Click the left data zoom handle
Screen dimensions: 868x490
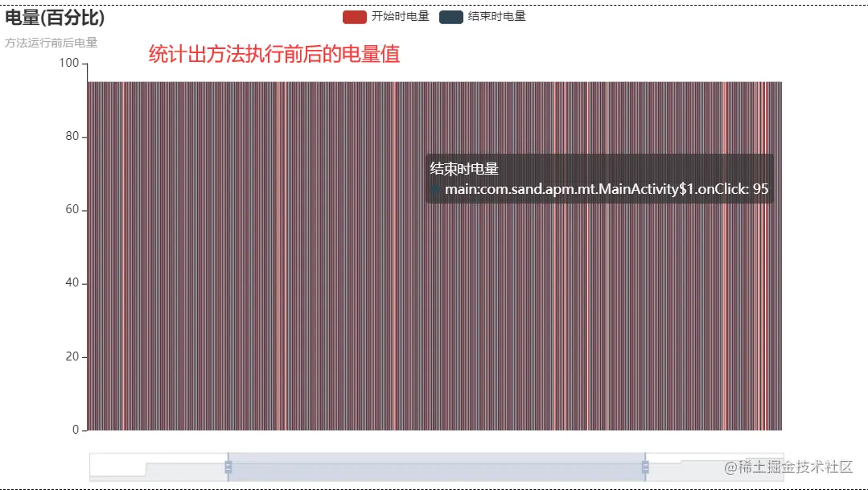tap(228, 465)
